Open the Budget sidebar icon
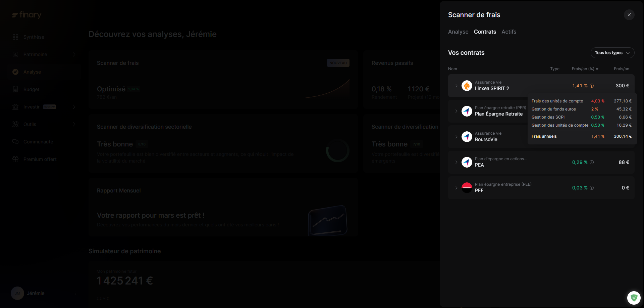 (15, 89)
